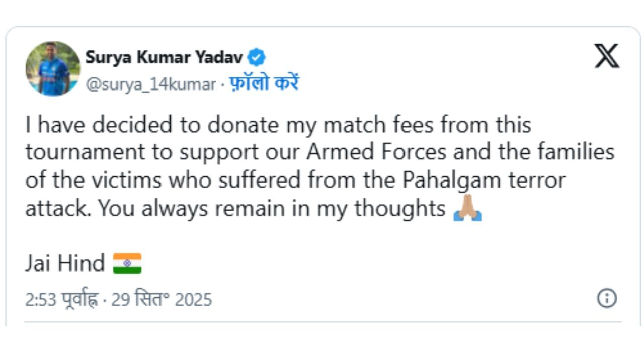Click the date 29 सित° 2025

(161, 300)
